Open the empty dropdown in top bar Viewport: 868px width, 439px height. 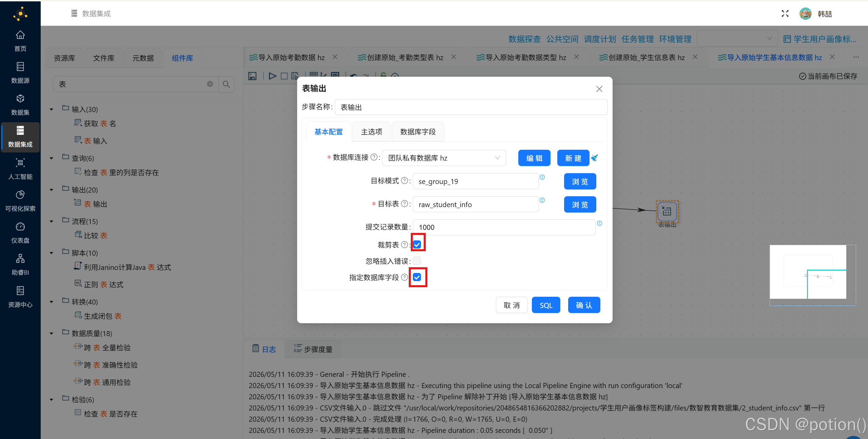point(737,39)
